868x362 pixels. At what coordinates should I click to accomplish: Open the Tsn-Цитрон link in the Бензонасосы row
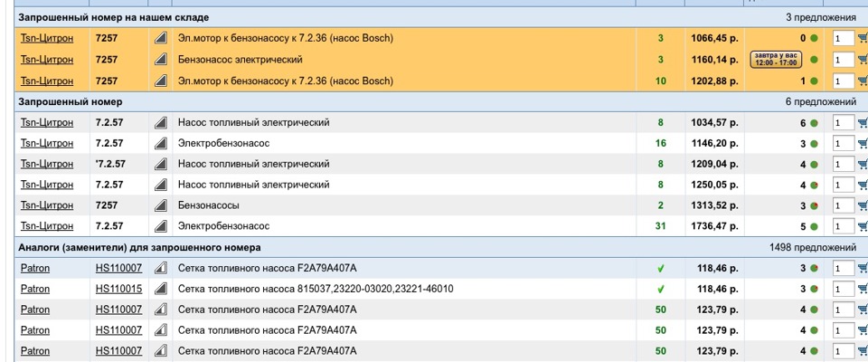tap(46, 205)
